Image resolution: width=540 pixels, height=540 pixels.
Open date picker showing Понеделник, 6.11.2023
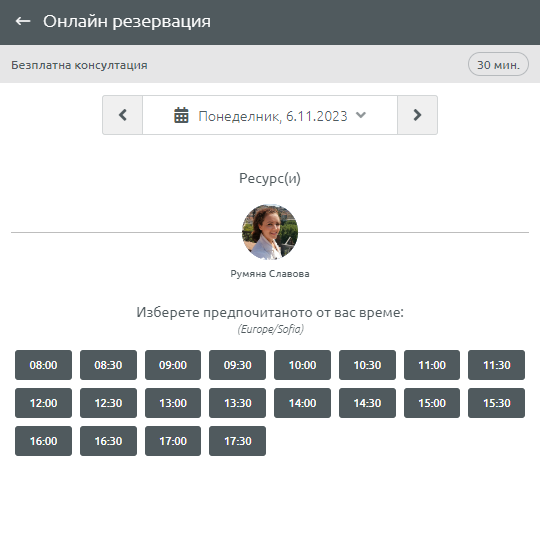point(270,115)
